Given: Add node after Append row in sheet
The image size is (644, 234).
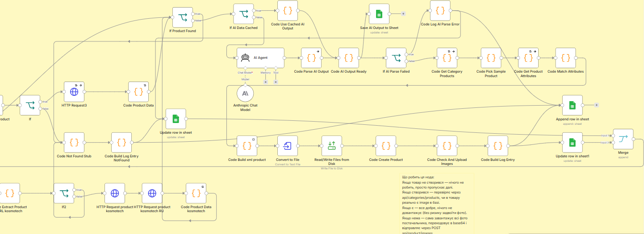Looking at the screenshot, I should [596, 105].
